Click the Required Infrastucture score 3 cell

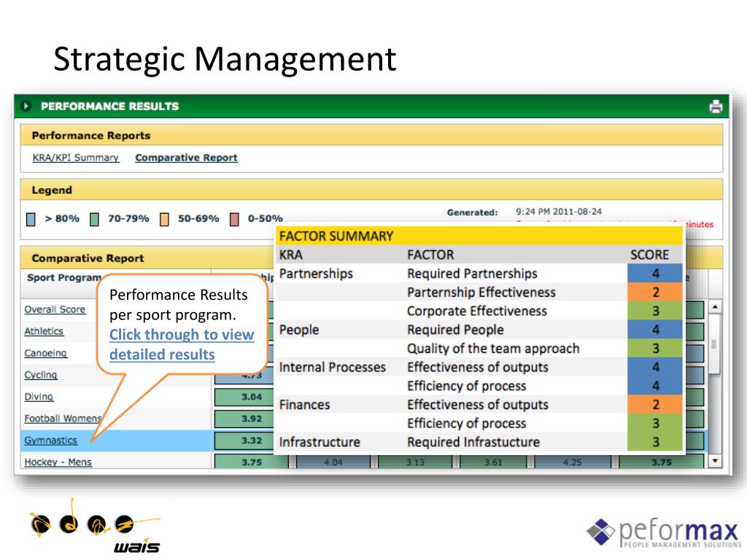click(x=655, y=443)
